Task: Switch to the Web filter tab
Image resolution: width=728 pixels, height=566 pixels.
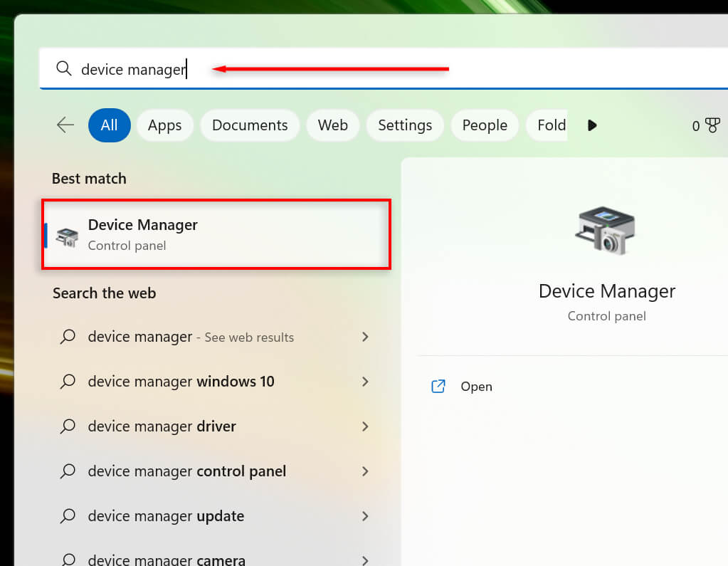Action: [x=333, y=125]
